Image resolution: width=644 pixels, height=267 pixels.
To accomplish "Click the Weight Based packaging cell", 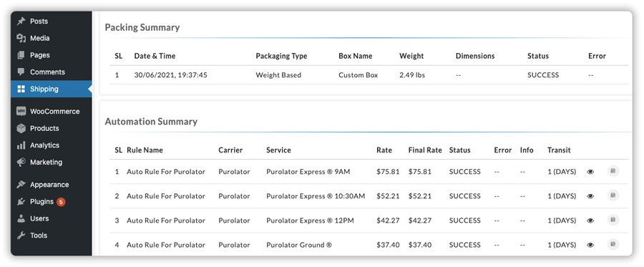I will 278,75.
